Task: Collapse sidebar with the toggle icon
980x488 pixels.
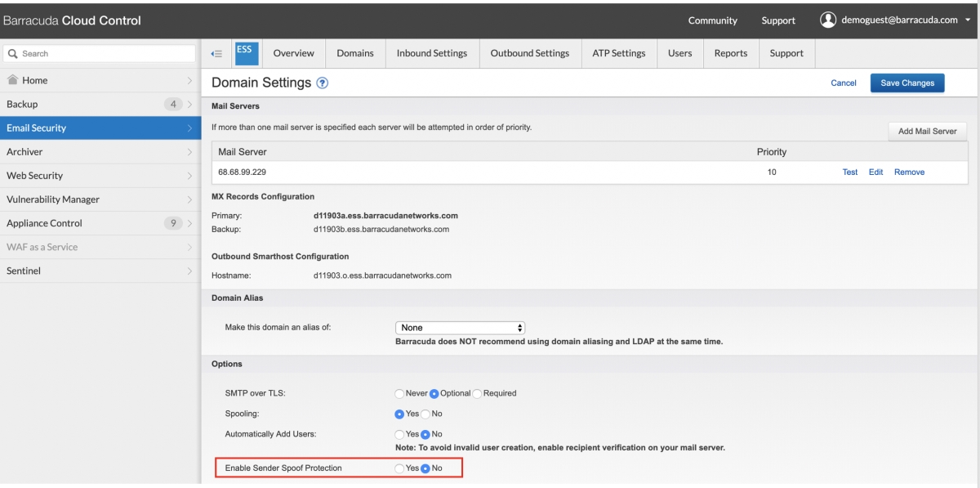Action: [216, 53]
